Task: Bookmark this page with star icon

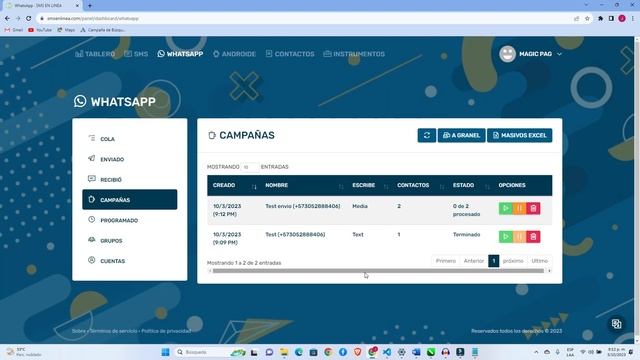Action: click(x=587, y=18)
